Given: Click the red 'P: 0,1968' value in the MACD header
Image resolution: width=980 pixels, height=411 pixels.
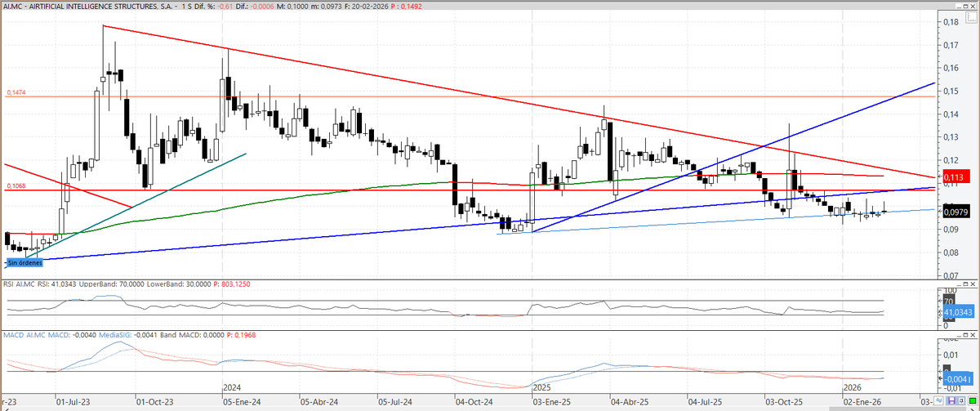Looking at the screenshot, I should [x=241, y=335].
